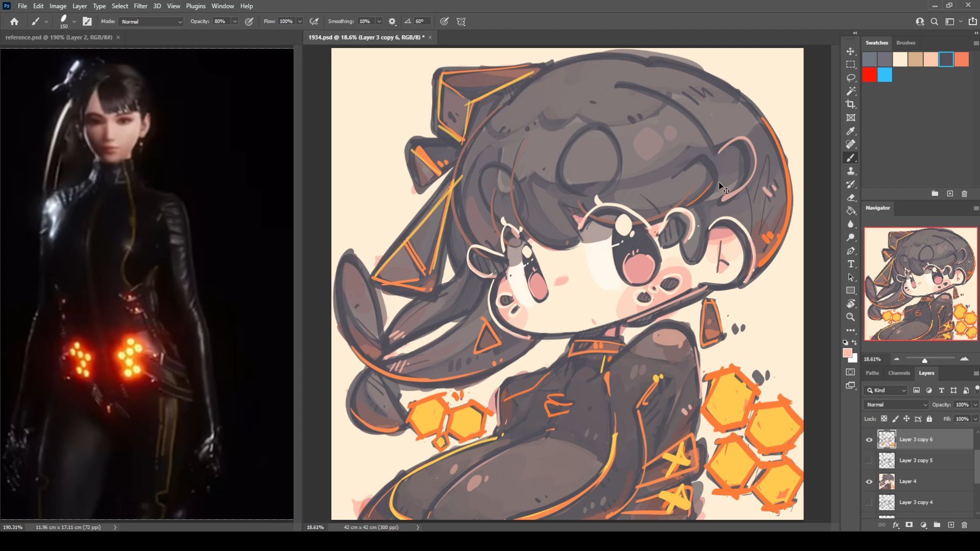The image size is (980, 551).
Task: Open layer blend mode Normal dropdown
Action: coord(896,405)
